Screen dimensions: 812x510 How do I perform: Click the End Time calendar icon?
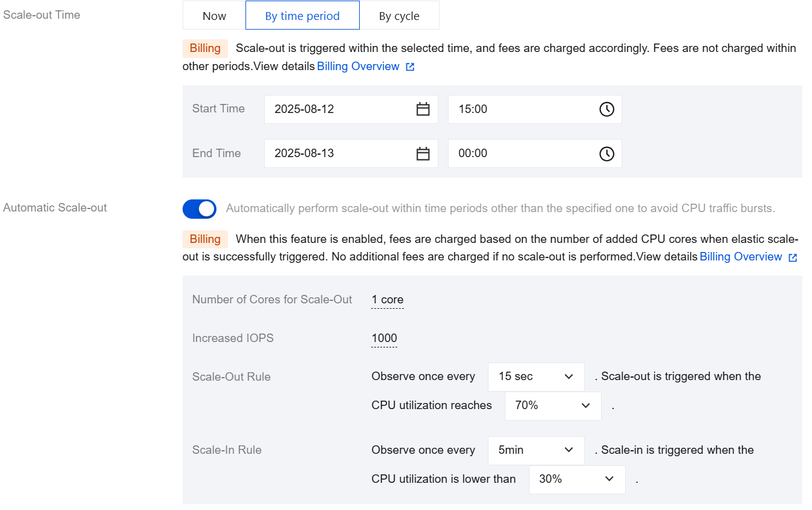point(423,154)
